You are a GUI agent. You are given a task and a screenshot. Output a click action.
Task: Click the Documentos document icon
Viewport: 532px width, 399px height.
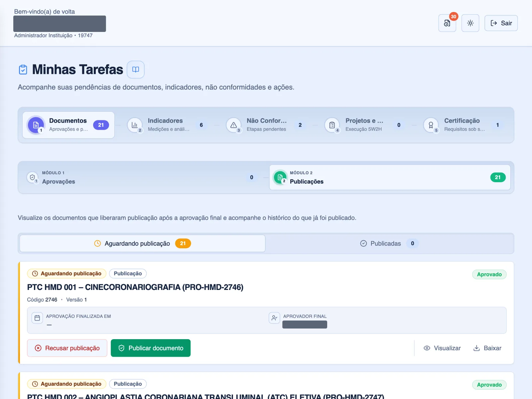pyautogui.click(x=36, y=125)
